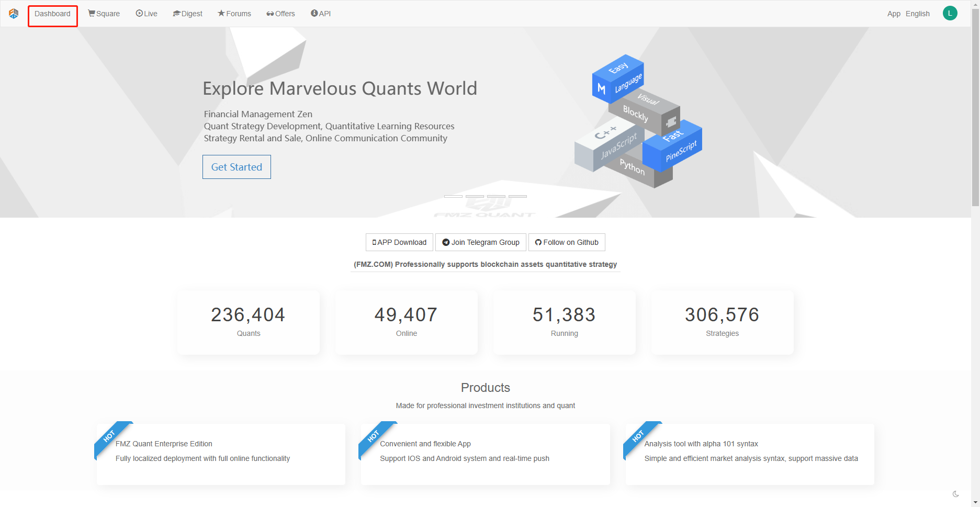Open the Dashboard tab
The image size is (980, 507).
(x=52, y=14)
